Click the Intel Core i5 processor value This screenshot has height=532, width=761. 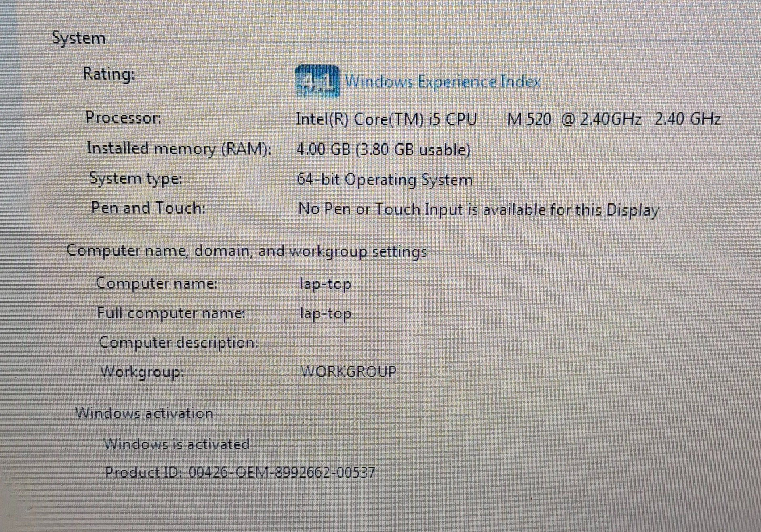coord(508,119)
